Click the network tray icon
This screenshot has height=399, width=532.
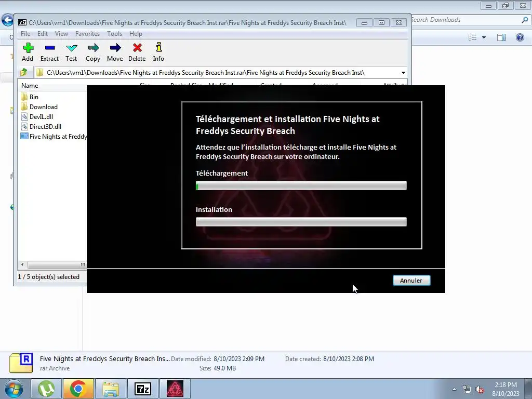coord(467,390)
